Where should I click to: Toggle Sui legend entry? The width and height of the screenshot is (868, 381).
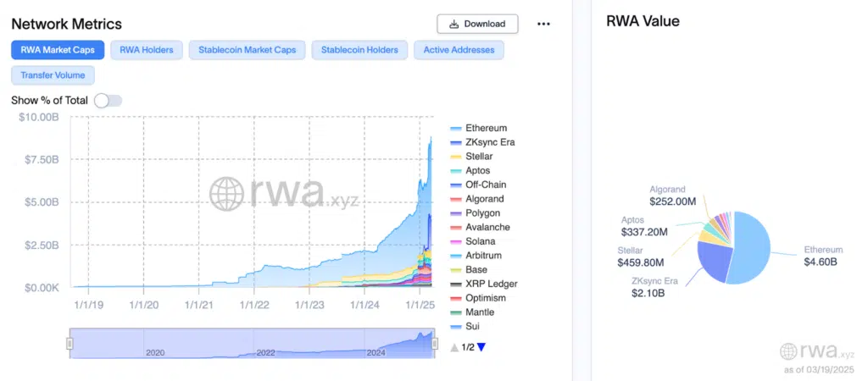pyautogui.click(x=465, y=326)
